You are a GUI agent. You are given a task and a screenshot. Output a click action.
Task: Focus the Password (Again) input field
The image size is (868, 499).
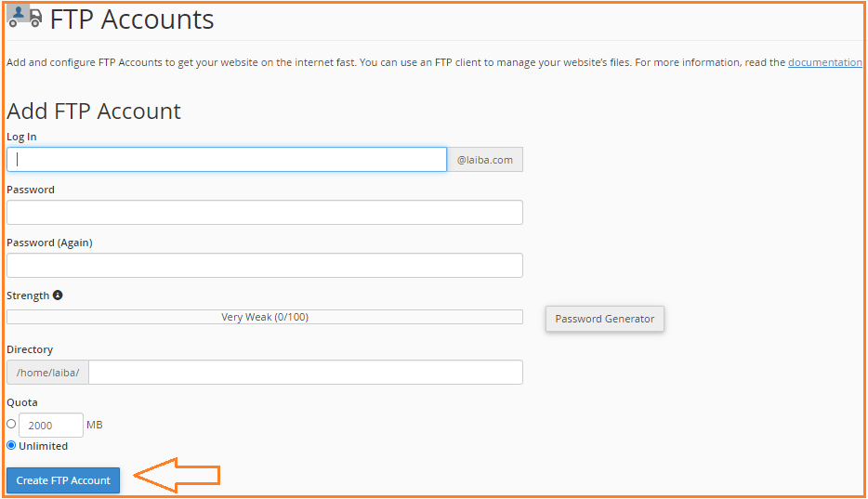point(265,266)
